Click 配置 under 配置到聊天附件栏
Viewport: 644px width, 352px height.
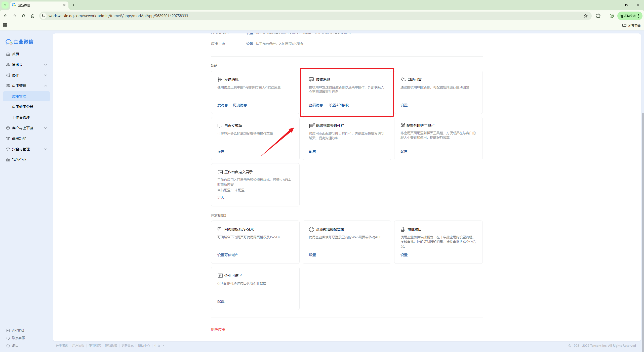(312, 151)
